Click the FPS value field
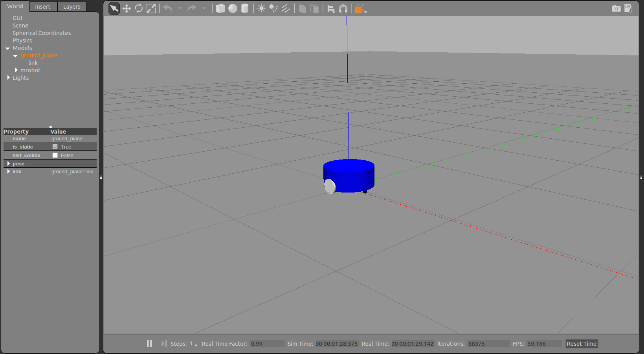This screenshot has width=644, height=354. tap(544, 343)
